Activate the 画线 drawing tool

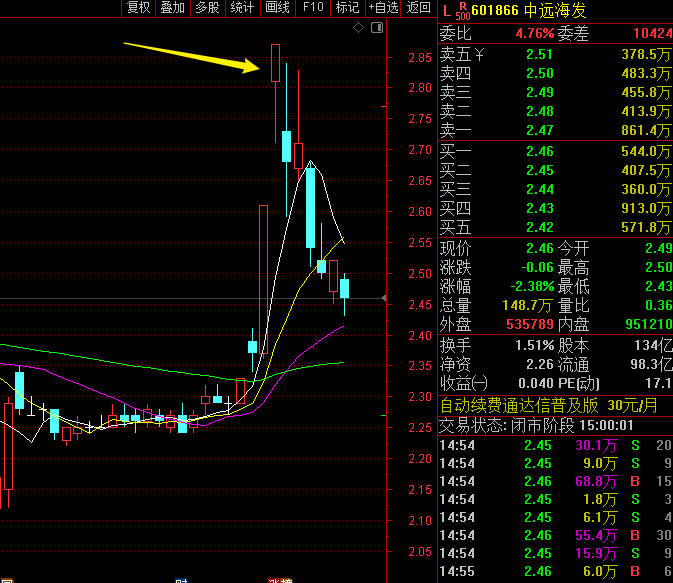[277, 8]
